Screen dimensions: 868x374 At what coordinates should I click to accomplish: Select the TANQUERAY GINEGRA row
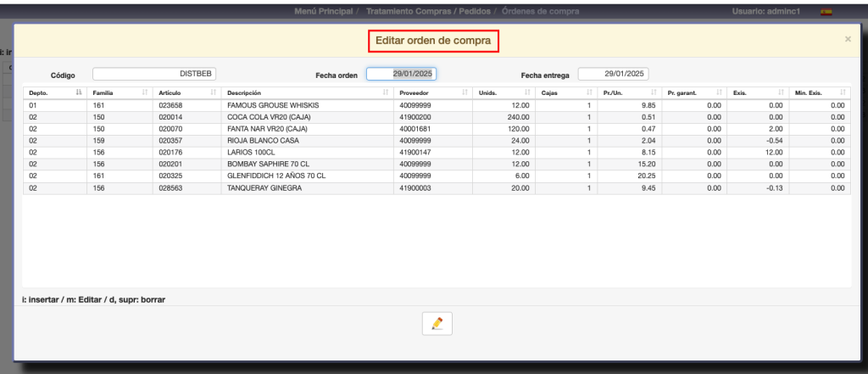[x=437, y=187]
